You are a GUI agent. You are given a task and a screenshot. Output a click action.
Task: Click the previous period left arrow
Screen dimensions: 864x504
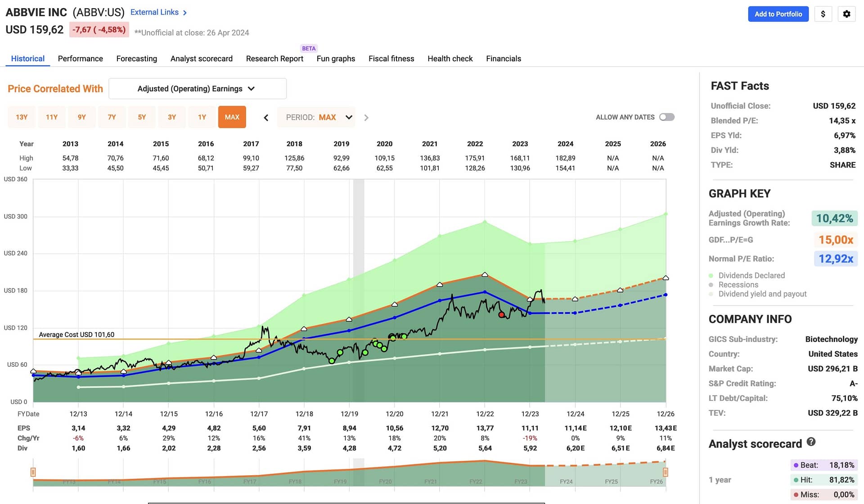[266, 117]
